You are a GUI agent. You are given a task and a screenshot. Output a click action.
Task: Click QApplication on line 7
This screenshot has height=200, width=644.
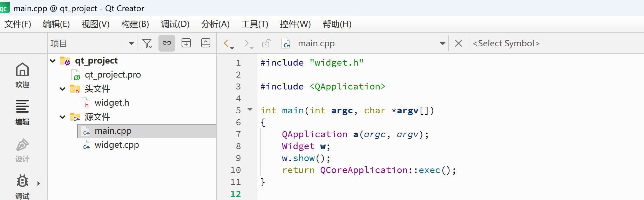click(x=314, y=134)
